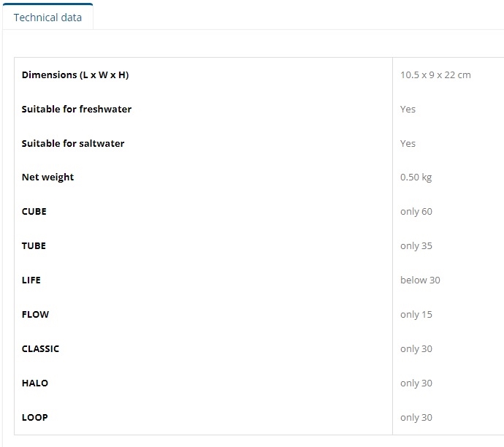Select the 10.5 x 9 x 22 cm value
The height and width of the screenshot is (447, 504).
(x=435, y=75)
